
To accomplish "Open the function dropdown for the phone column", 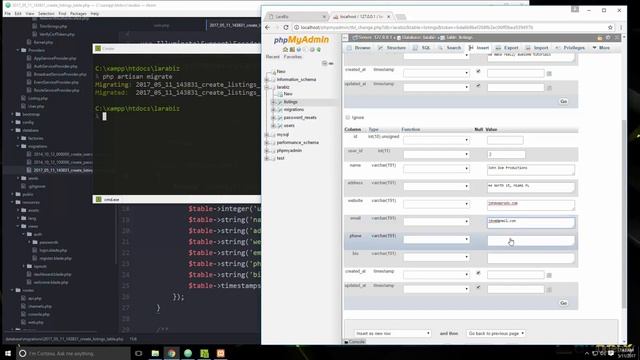I will 436,239.
